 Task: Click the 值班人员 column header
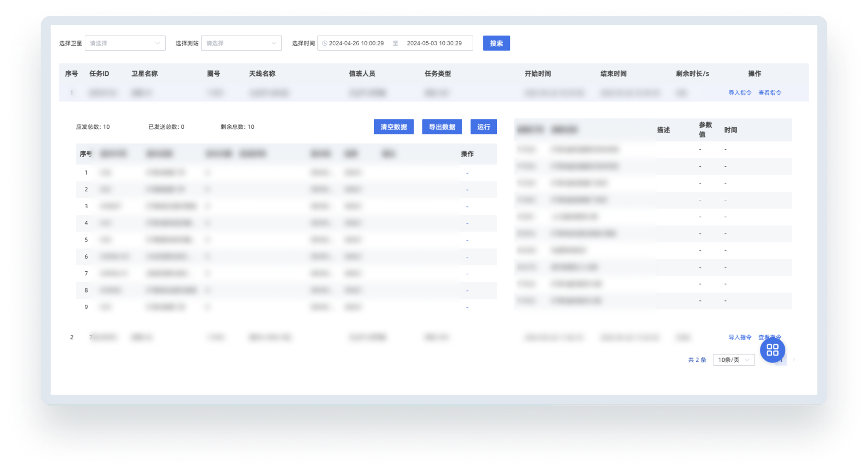point(362,73)
